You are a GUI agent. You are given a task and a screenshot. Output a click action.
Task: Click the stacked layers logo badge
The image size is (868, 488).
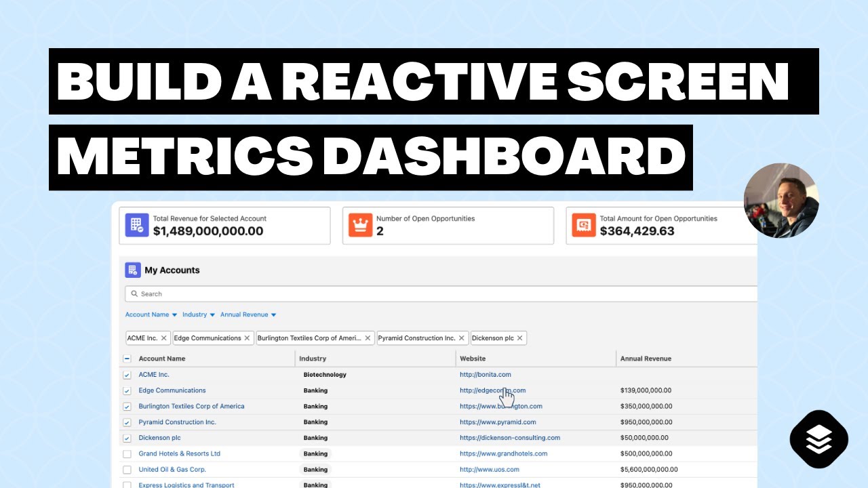(x=819, y=439)
